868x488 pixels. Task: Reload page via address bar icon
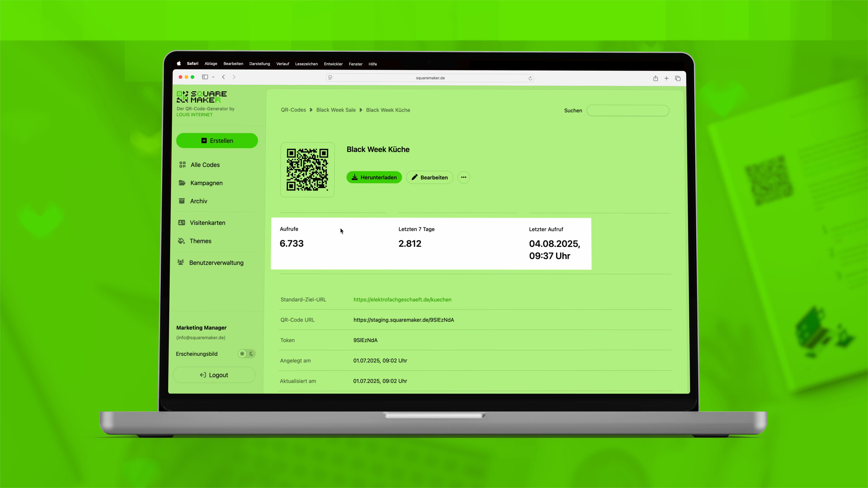pos(530,78)
